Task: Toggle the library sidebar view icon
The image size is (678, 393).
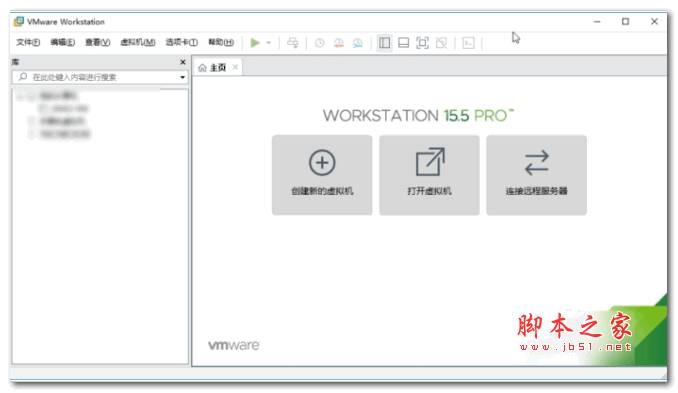Action: (x=384, y=43)
